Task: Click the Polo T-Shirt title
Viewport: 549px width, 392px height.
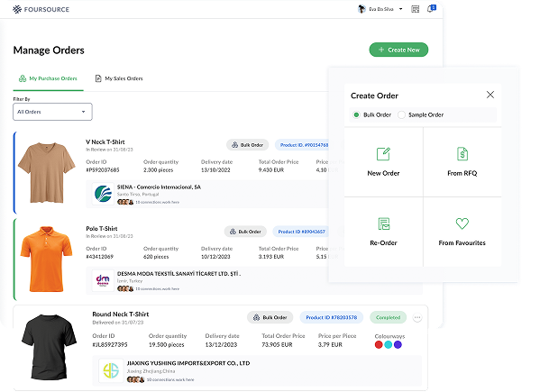Action: (x=102, y=229)
